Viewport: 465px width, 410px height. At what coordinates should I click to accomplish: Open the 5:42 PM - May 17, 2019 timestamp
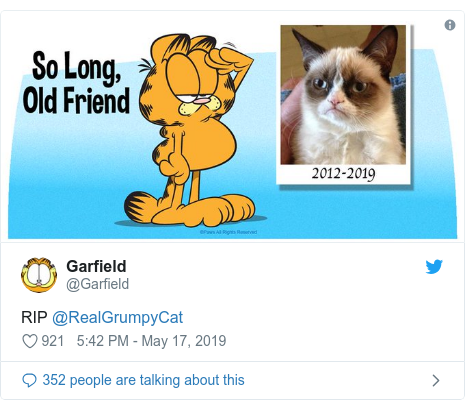click(151, 341)
